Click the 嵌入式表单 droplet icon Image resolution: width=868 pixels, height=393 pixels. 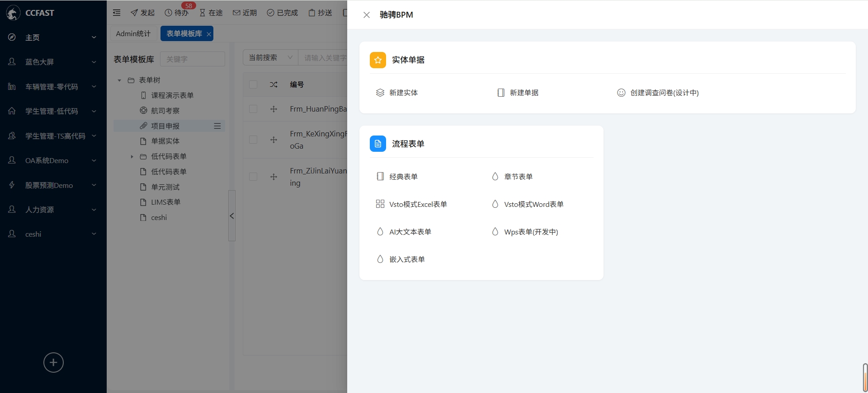click(380, 259)
